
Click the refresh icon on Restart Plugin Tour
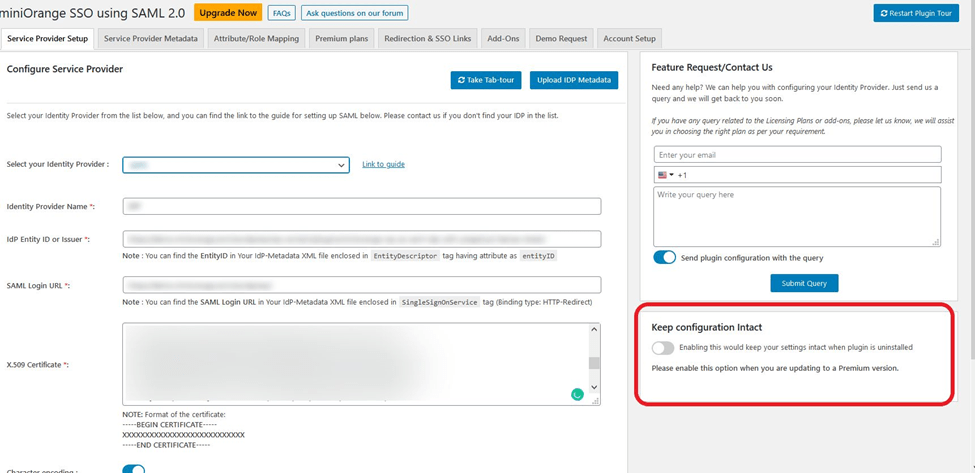point(884,13)
